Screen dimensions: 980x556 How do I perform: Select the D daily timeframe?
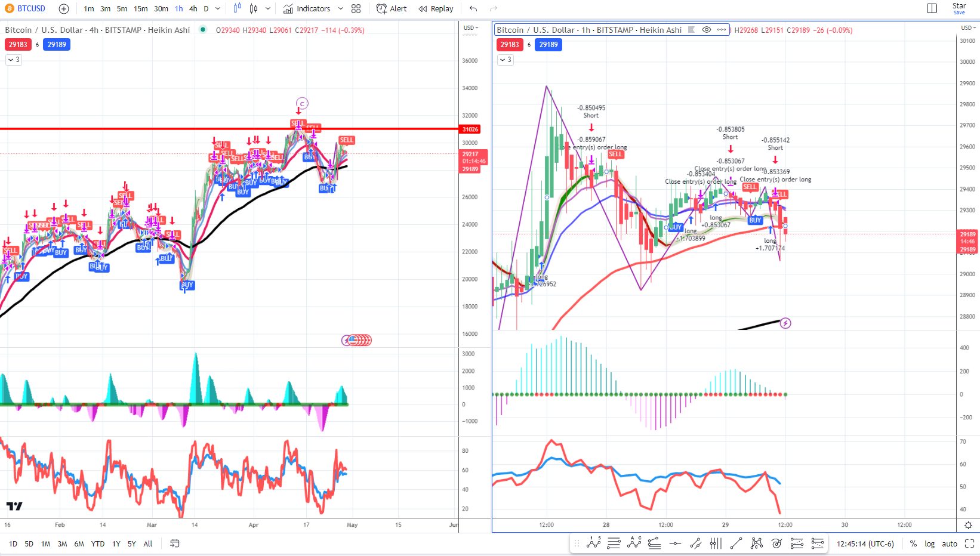click(206, 9)
